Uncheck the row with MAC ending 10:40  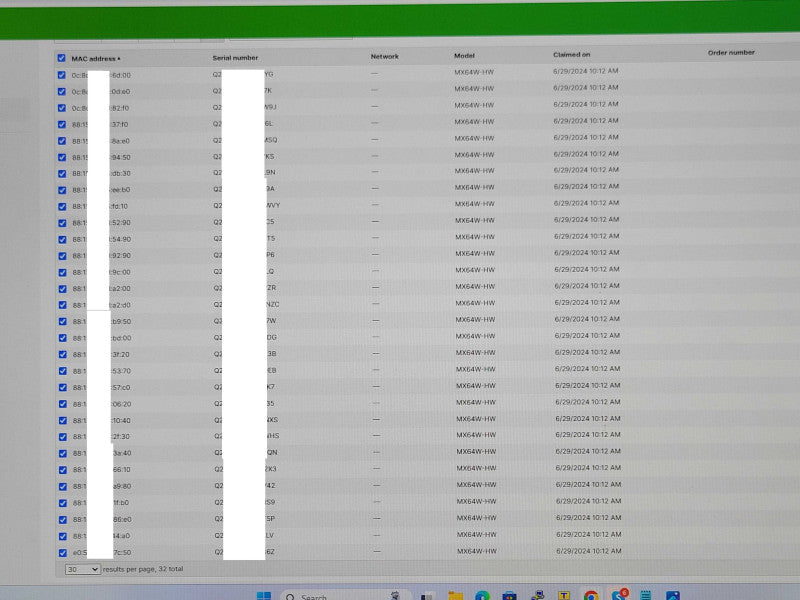[x=62, y=420]
